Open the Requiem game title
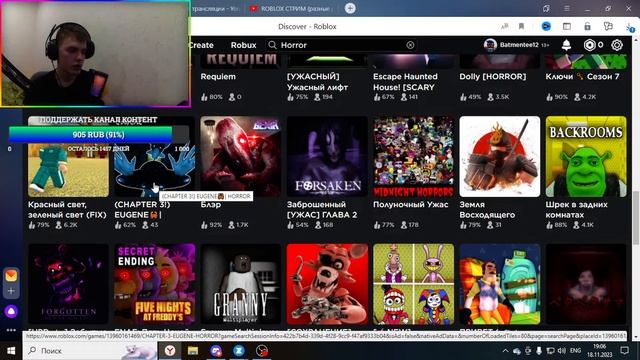Screen dimensions: 640x360 pyautogui.click(x=218, y=77)
